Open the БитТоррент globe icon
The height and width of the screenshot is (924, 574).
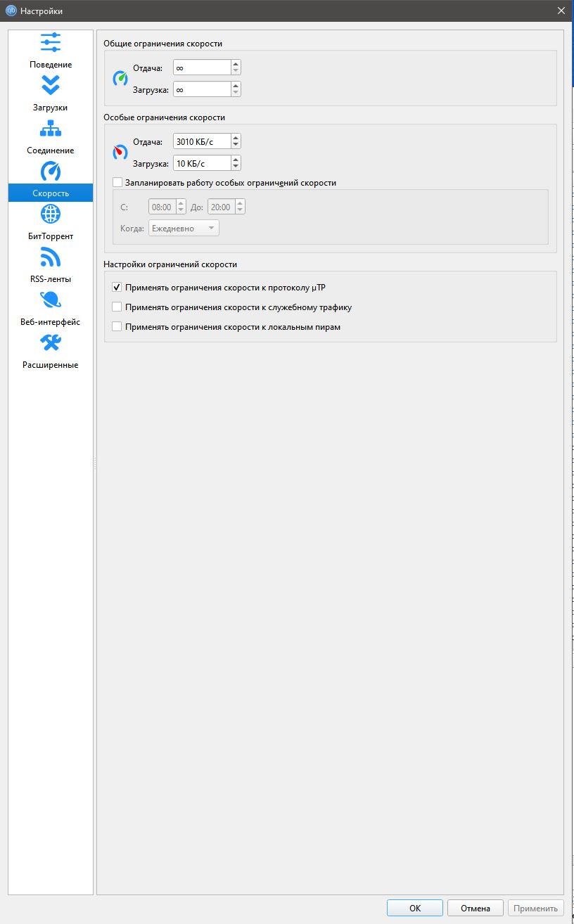(51, 214)
